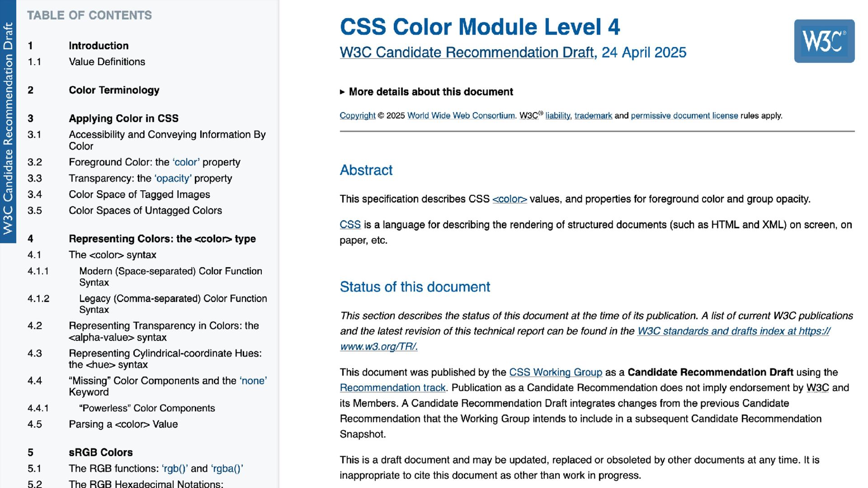Go to Introduction in table of contents
868x488 pixels.
99,46
